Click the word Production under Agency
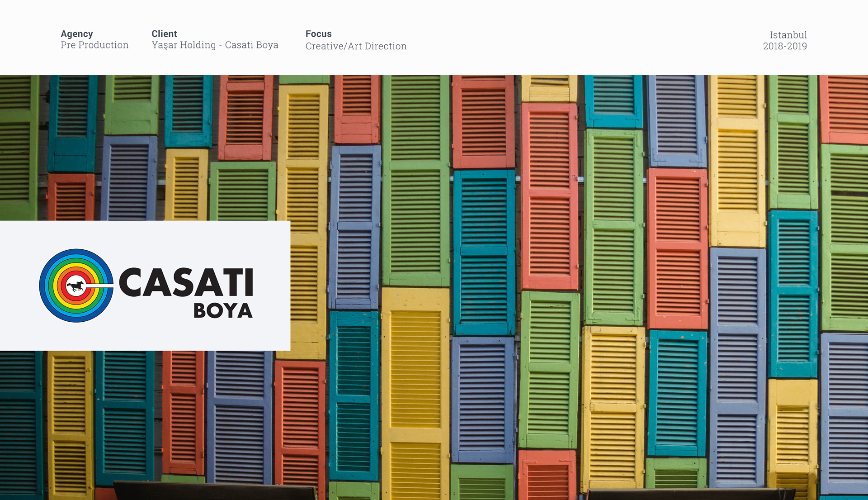 pyautogui.click(x=103, y=45)
